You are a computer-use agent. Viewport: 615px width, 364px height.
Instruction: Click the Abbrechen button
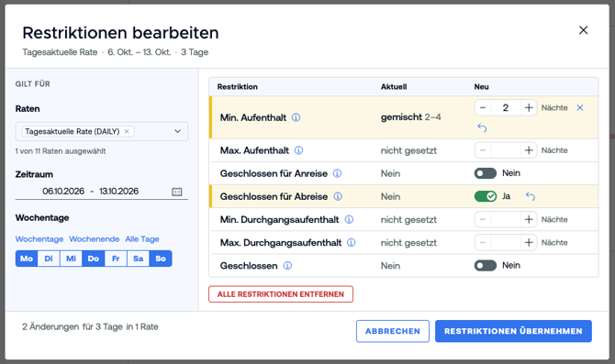point(393,331)
